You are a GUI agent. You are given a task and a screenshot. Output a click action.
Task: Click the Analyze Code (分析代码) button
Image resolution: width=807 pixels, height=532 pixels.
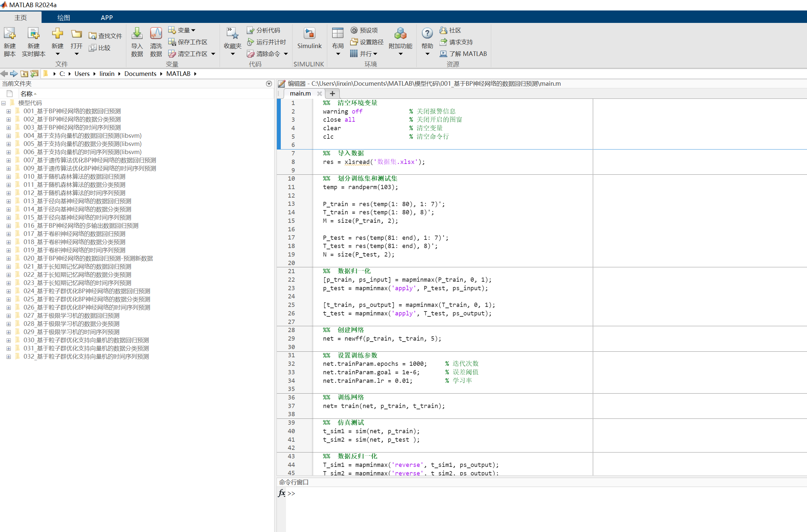263,30
